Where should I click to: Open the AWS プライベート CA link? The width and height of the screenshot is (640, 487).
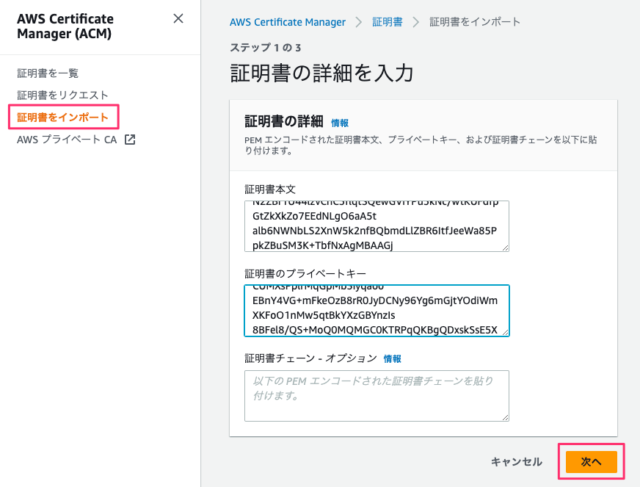point(67,140)
